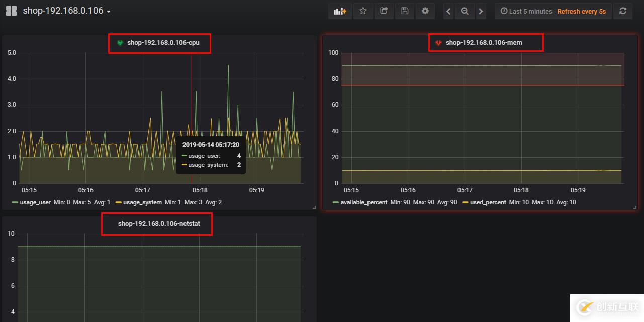Star this dashboard as favorite

point(363,11)
